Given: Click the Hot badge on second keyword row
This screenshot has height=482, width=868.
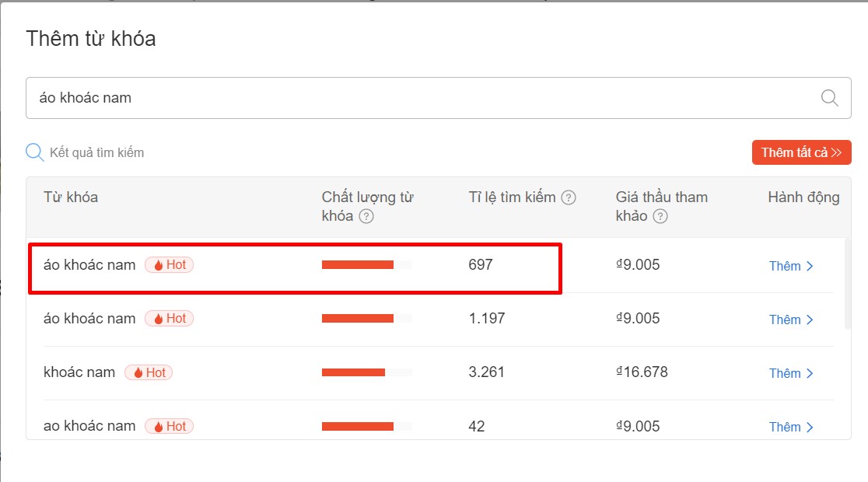Looking at the screenshot, I should (x=170, y=319).
